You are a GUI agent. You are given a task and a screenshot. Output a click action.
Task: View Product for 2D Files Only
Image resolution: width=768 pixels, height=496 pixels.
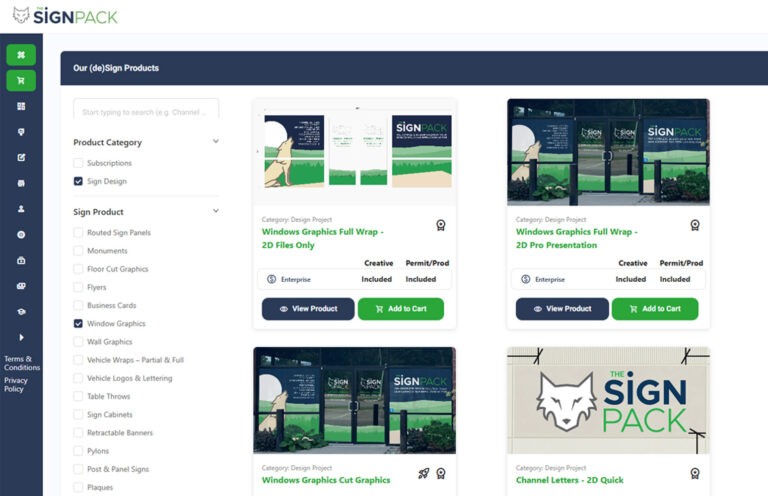coord(308,309)
